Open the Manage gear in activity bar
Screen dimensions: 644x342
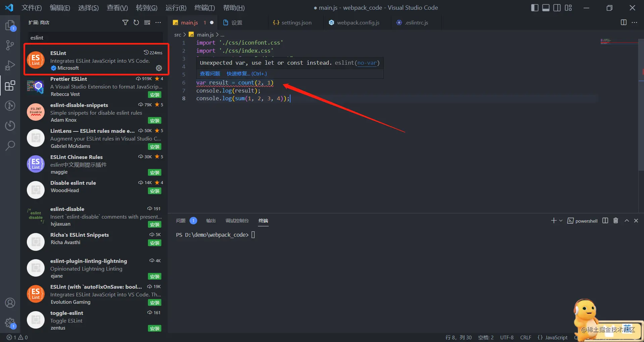click(10, 323)
